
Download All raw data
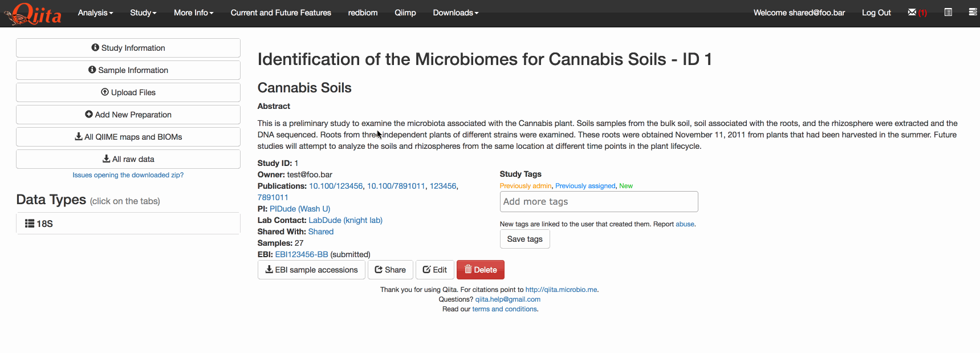pos(128,159)
